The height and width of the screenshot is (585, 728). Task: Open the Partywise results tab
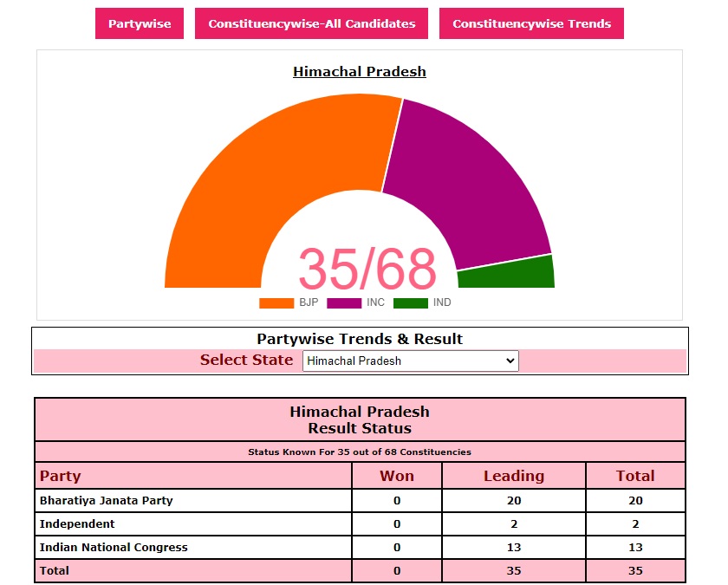140,24
